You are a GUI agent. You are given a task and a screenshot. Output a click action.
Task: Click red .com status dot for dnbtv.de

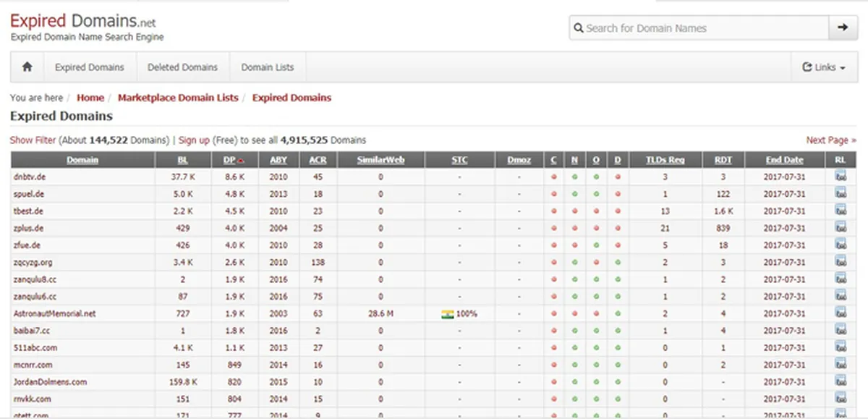(554, 177)
